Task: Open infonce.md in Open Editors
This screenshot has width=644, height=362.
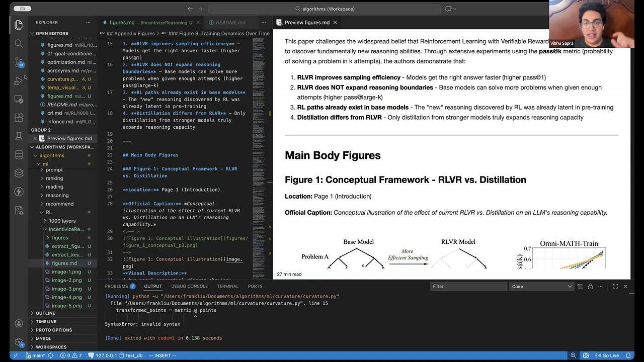Action: click(x=60, y=122)
